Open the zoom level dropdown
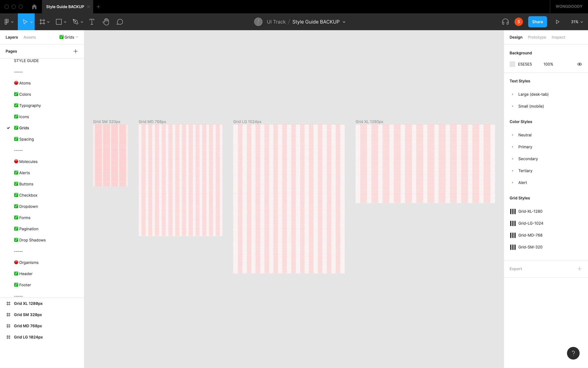The width and height of the screenshot is (588, 368). click(x=576, y=22)
